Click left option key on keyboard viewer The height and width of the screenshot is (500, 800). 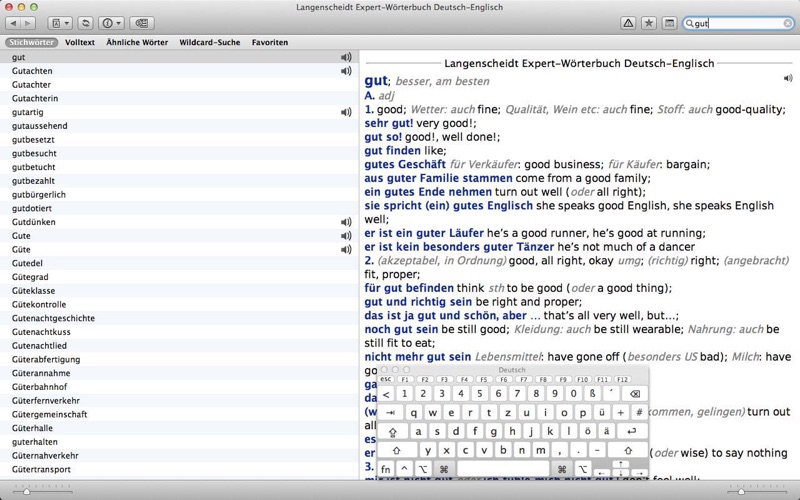point(423,469)
